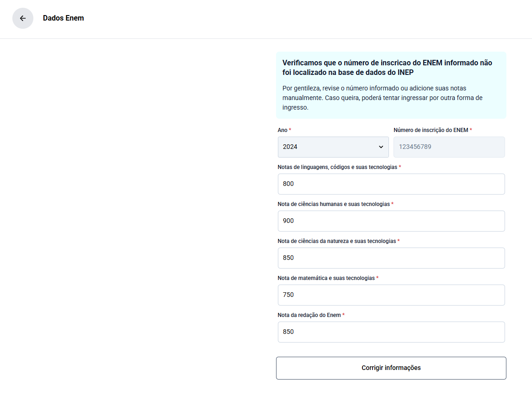
Task: Click the 'Número de inscrição do ENEM' label
Action: tap(432, 130)
